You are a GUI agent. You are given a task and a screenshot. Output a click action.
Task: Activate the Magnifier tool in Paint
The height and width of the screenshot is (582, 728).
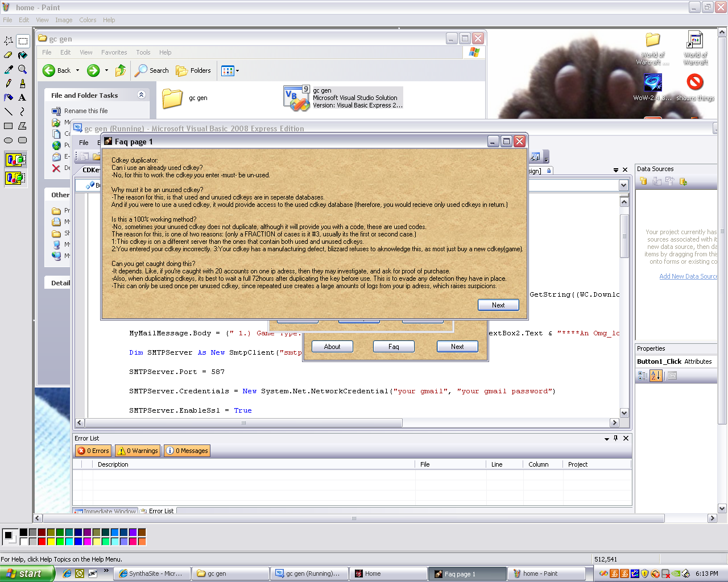click(x=23, y=69)
